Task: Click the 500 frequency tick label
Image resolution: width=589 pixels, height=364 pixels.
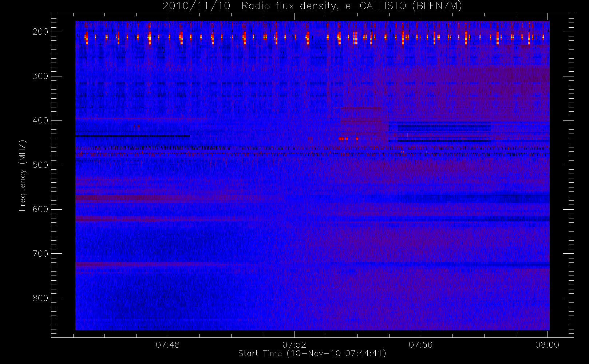Action: pyautogui.click(x=40, y=165)
